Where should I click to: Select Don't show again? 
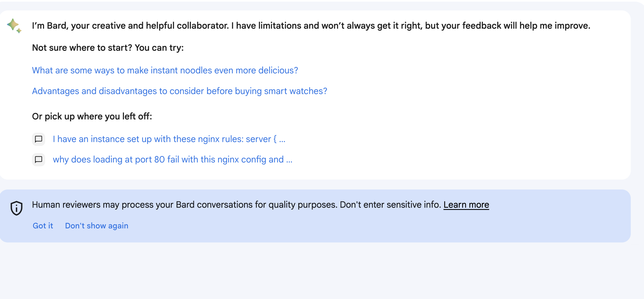pyautogui.click(x=97, y=226)
